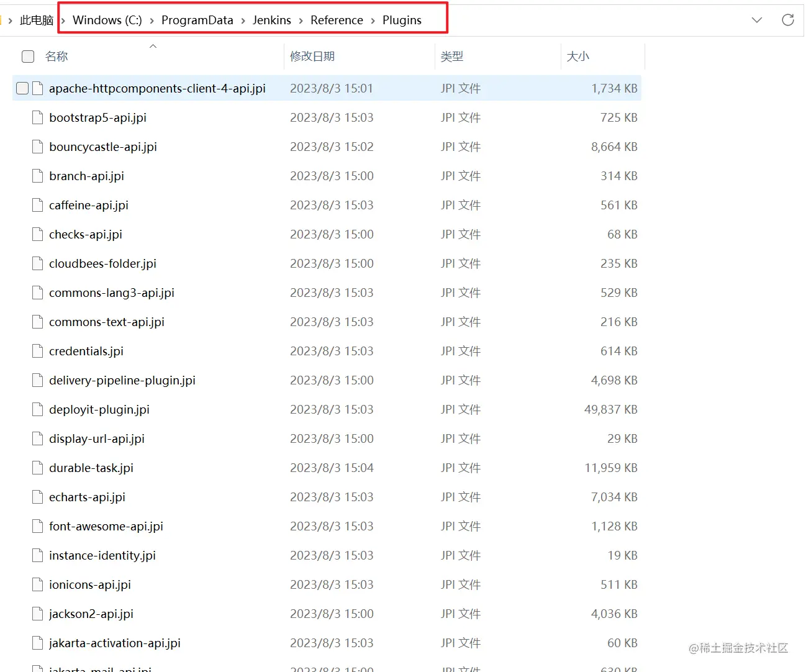Screen dimensions: 806x672
Task: Click file icon of instance-identity.jpi
Action: [x=38, y=555]
